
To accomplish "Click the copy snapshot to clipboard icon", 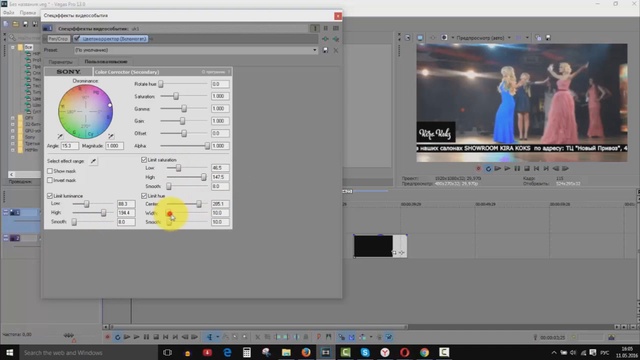I will point(538,38).
